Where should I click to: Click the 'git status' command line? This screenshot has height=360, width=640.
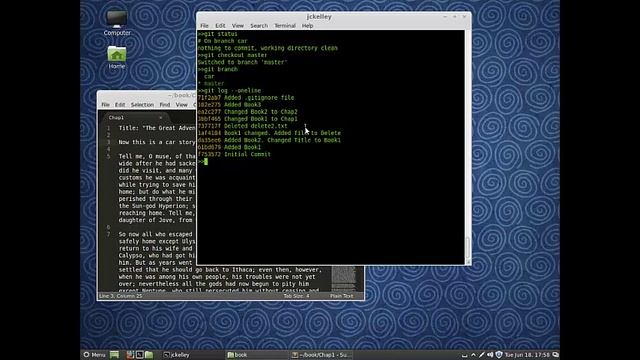[x=218, y=34]
